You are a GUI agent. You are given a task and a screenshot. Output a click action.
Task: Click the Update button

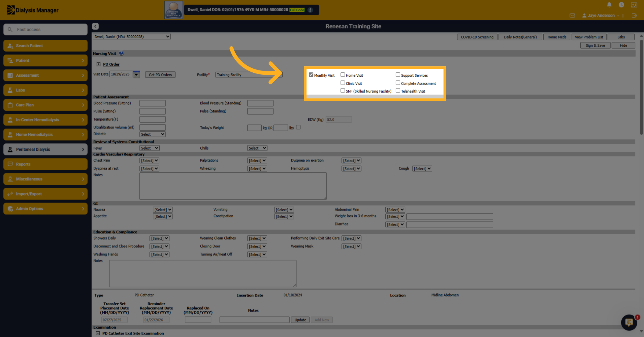click(300, 320)
